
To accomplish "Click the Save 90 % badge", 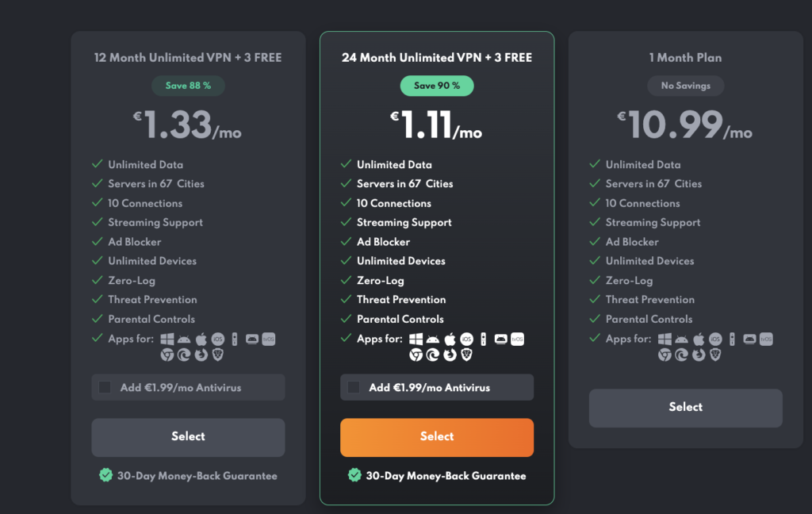I will pos(437,86).
